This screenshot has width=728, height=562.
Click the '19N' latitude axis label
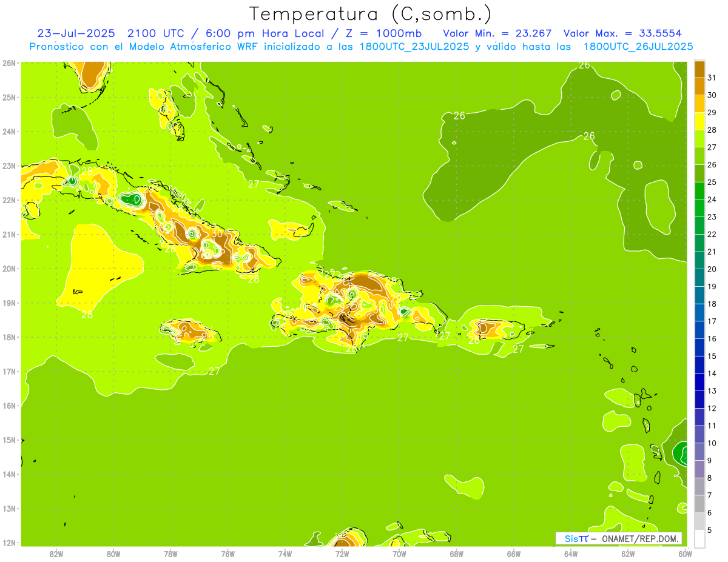point(9,303)
